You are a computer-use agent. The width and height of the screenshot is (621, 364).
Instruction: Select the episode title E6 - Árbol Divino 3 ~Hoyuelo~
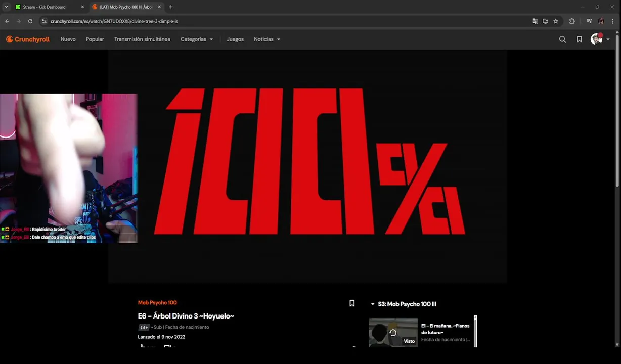186,316
